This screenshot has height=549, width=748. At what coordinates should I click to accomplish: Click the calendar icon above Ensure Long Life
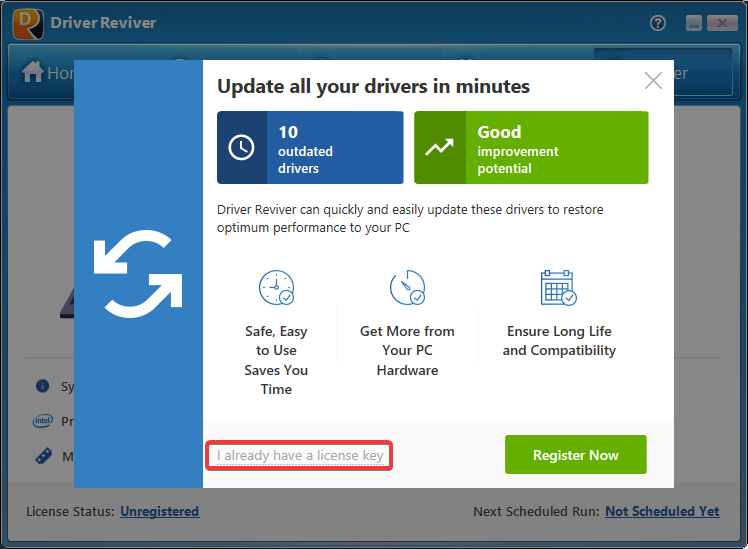pyautogui.click(x=559, y=287)
